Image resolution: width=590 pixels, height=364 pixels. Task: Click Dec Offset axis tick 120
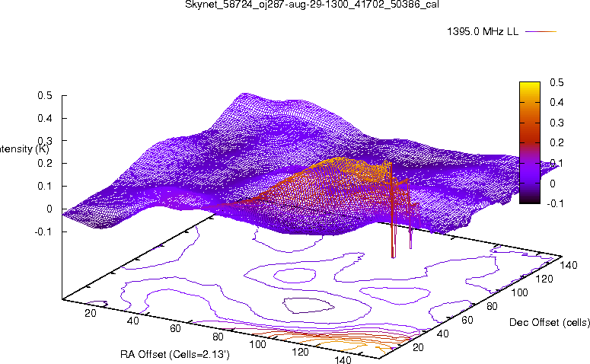tap(544, 279)
